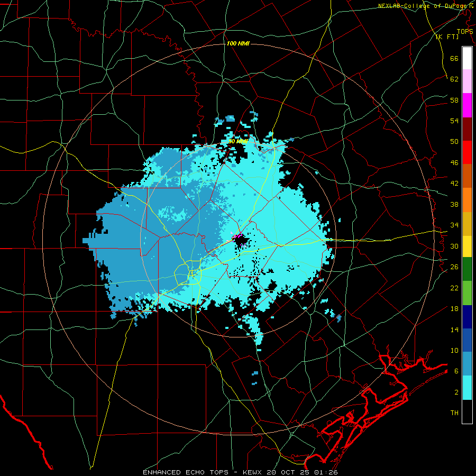This screenshot has width=476, height=476.
Task: Click the 50 legend number
Action: click(x=454, y=142)
